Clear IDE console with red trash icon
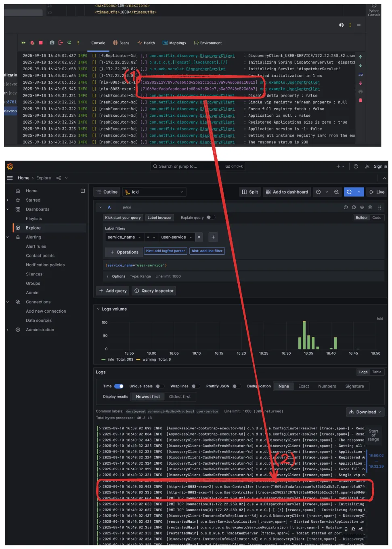This screenshot has width=392, height=549. point(361,100)
